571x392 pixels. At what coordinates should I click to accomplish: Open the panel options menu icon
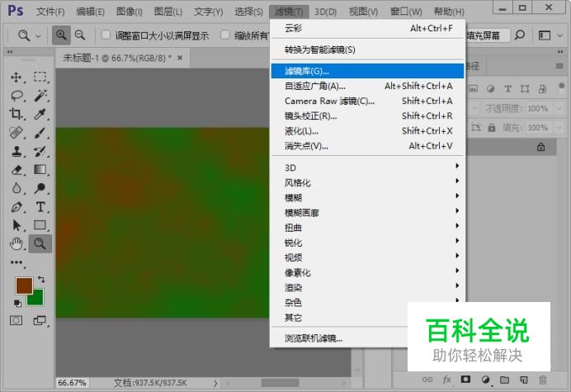click(x=559, y=66)
